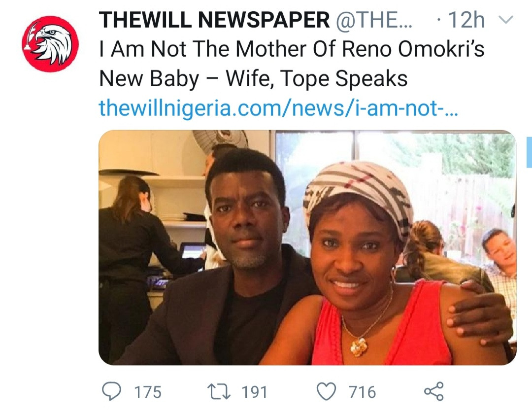The width and height of the screenshot is (532, 413).
Task: Visit the thewillnigeria.com news link
Action: [x=278, y=107]
